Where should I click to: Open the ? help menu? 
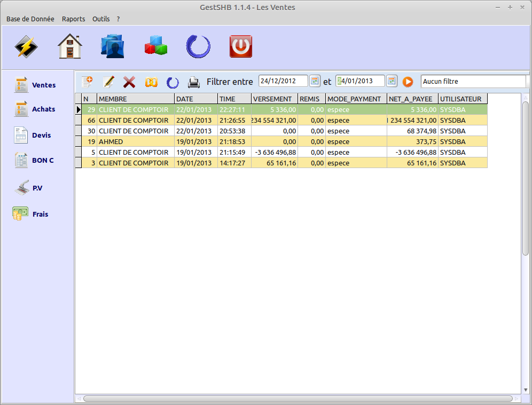[118, 19]
